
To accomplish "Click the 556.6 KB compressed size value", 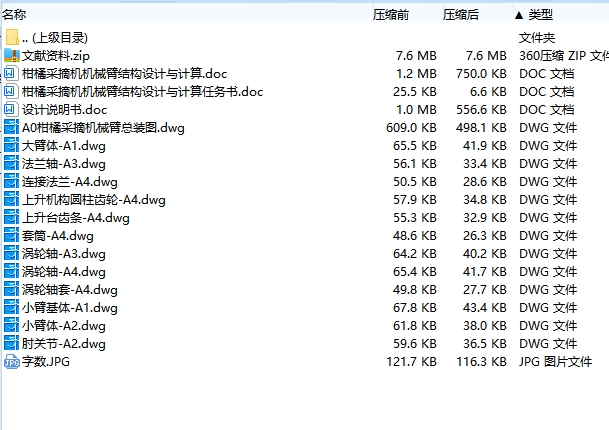I will click(481, 110).
